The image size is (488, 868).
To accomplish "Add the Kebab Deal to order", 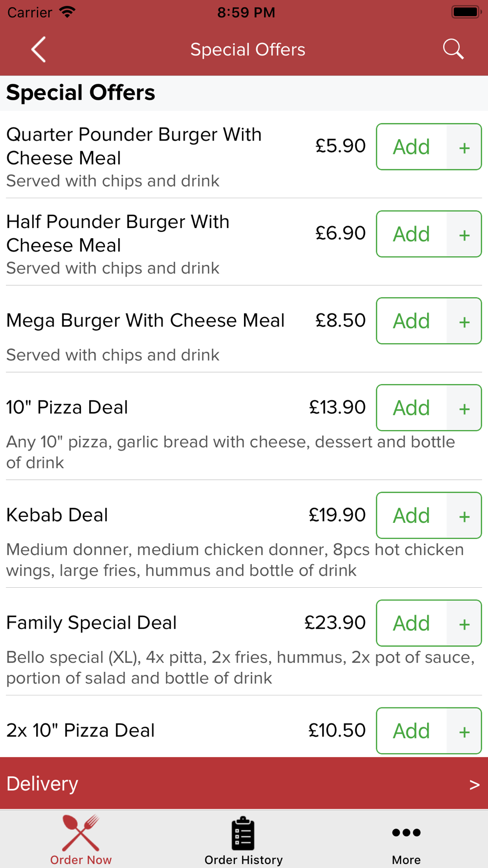I will (x=411, y=516).
